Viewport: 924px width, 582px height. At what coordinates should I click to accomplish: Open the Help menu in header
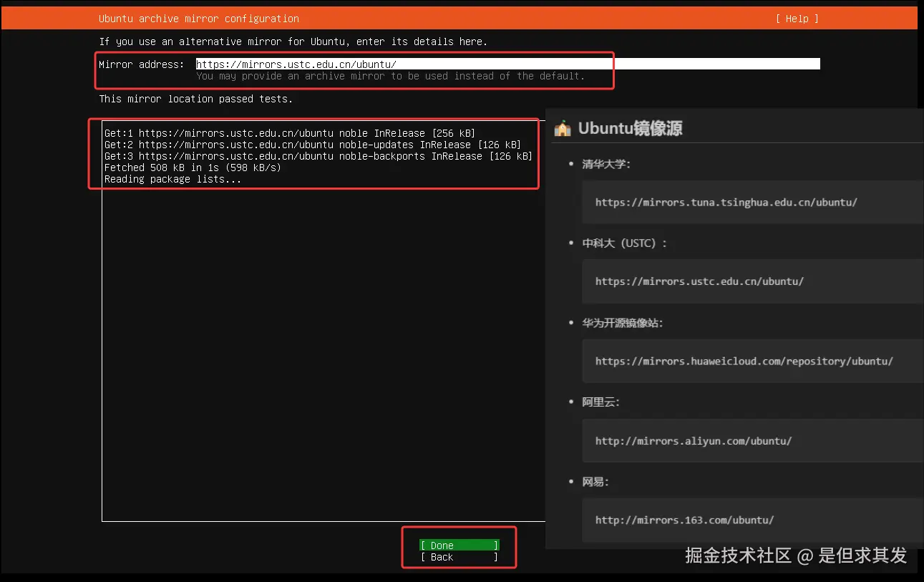point(797,19)
